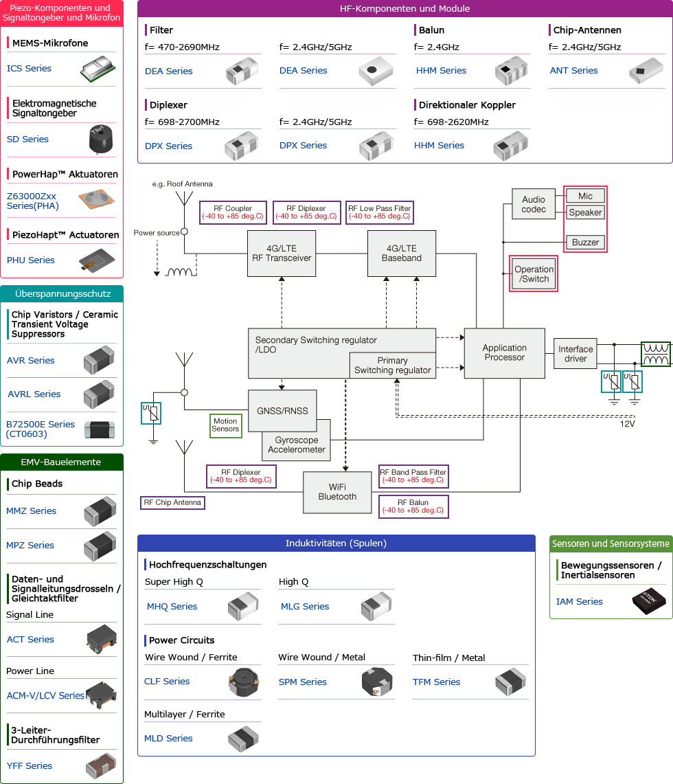This screenshot has width=673, height=784.
Task: Click the SD Series buzzer component image
Action: click(99, 139)
